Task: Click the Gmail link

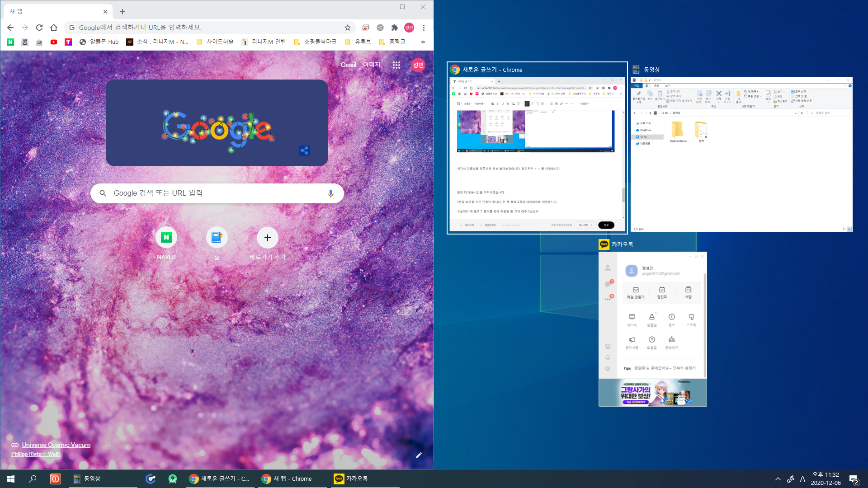Action: (x=348, y=65)
